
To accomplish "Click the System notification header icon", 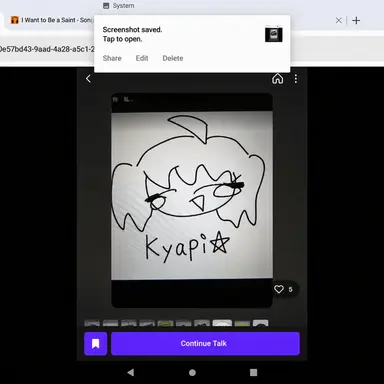I will (106, 6).
